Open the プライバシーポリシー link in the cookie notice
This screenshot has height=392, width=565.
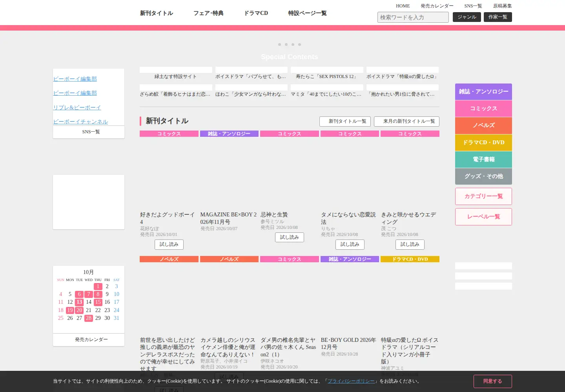351,381
